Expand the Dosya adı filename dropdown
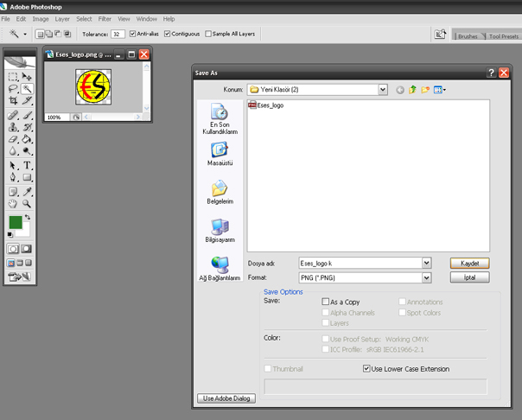 point(426,264)
